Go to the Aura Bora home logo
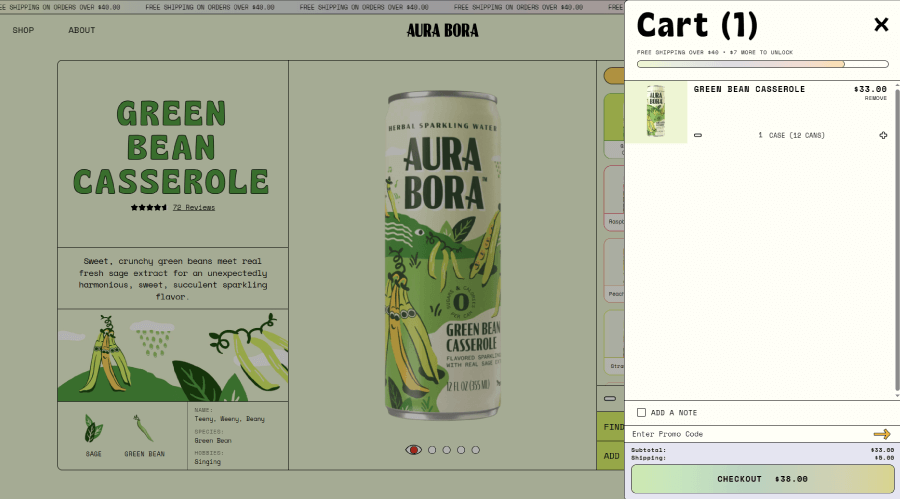 (443, 30)
